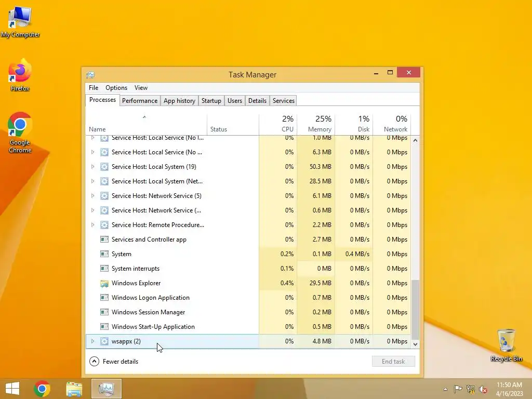
Task: Click the icon beside Windows Logon Application
Action: (x=104, y=298)
